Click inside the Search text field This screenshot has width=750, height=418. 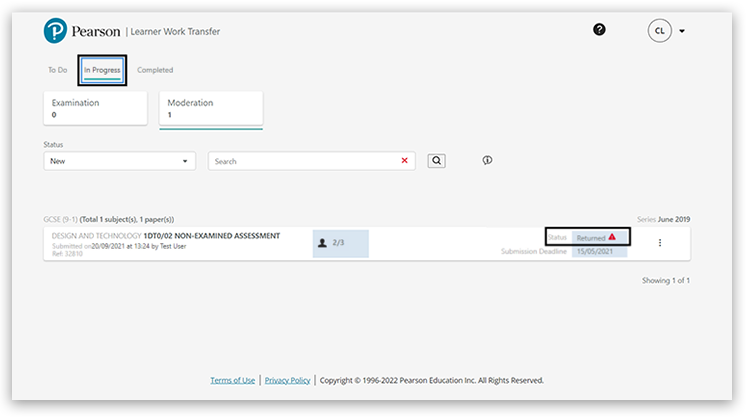(300, 161)
